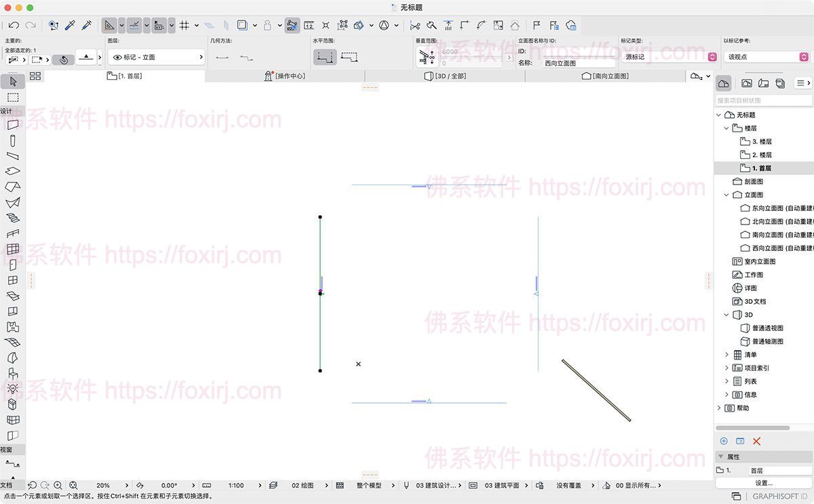Open the 标记 - 立面 layer dropdown
Image resolution: width=814 pixels, height=504 pixels.
click(x=157, y=58)
